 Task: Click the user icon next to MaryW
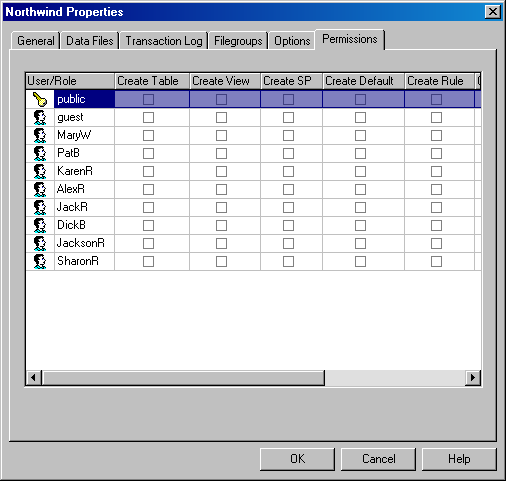[40, 135]
